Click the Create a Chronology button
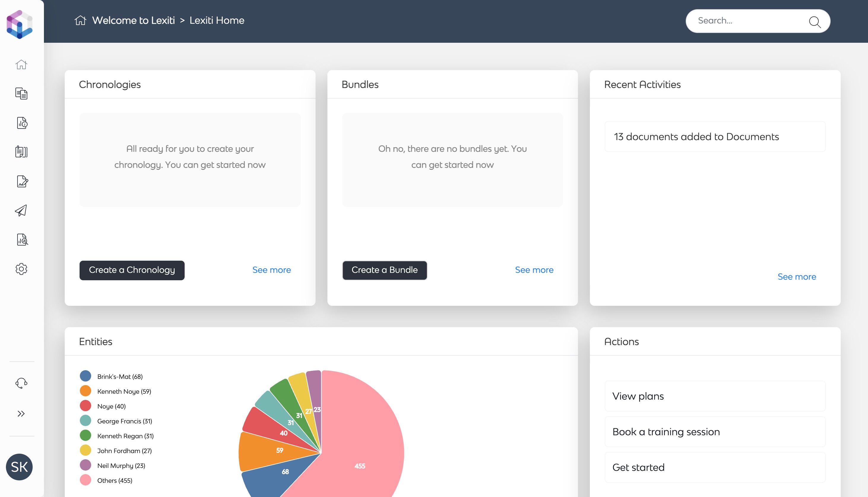868x497 pixels. (132, 270)
